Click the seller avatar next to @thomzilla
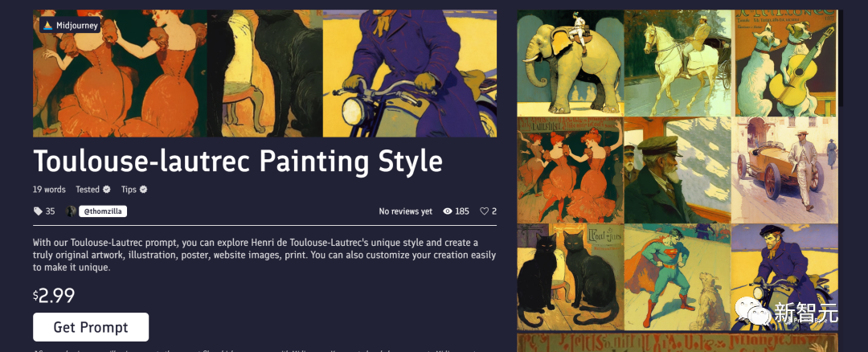868x352 pixels. click(71, 211)
